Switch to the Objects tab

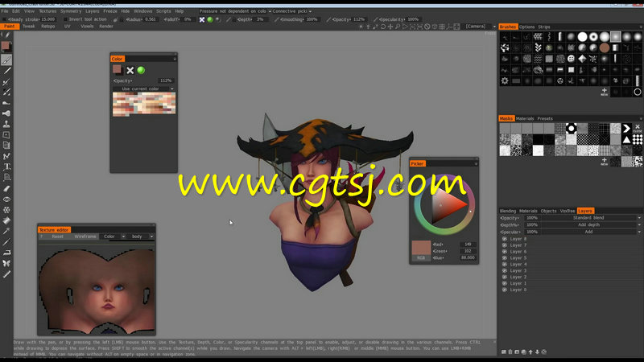(548, 211)
